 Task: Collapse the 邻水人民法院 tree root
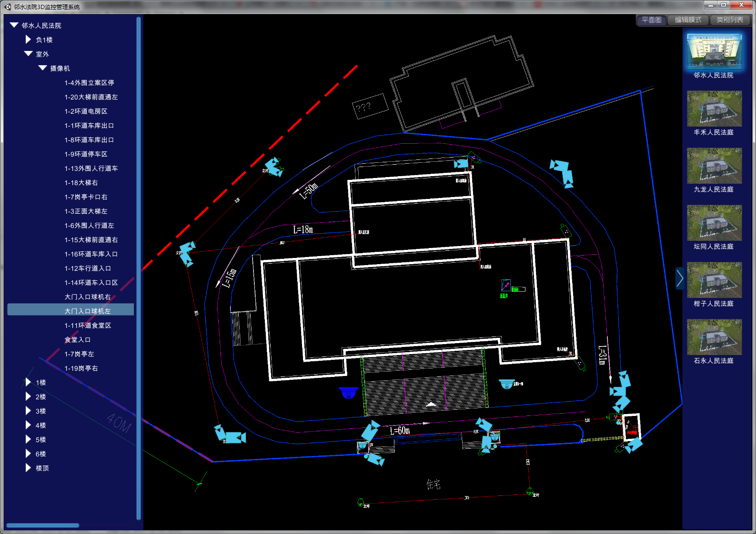pos(14,25)
